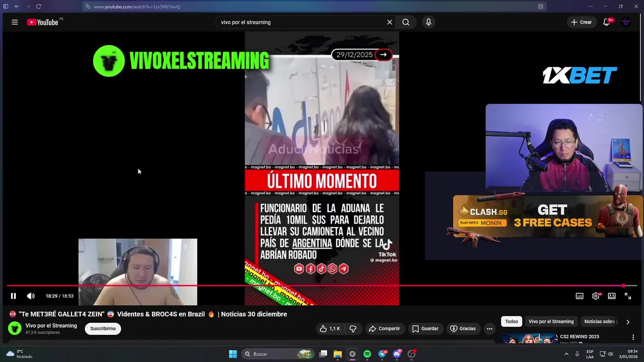Click the search magnifier button
The image size is (644, 362).
point(406,22)
